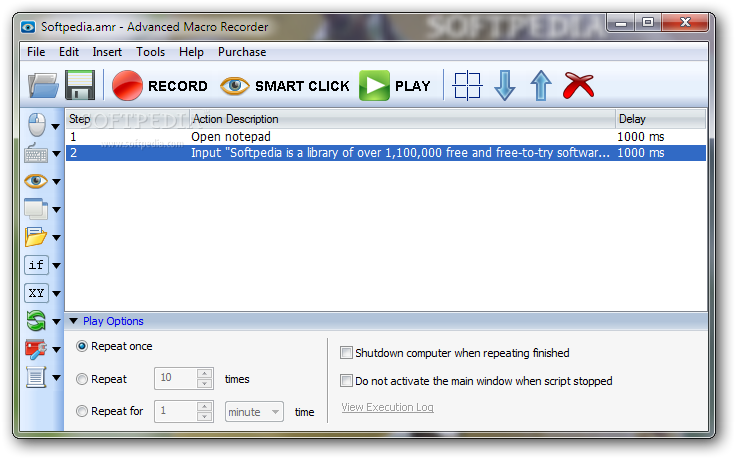Click the list document sidebar icon
Image resolution: width=736 pixels, height=459 pixels.
pyautogui.click(x=36, y=377)
